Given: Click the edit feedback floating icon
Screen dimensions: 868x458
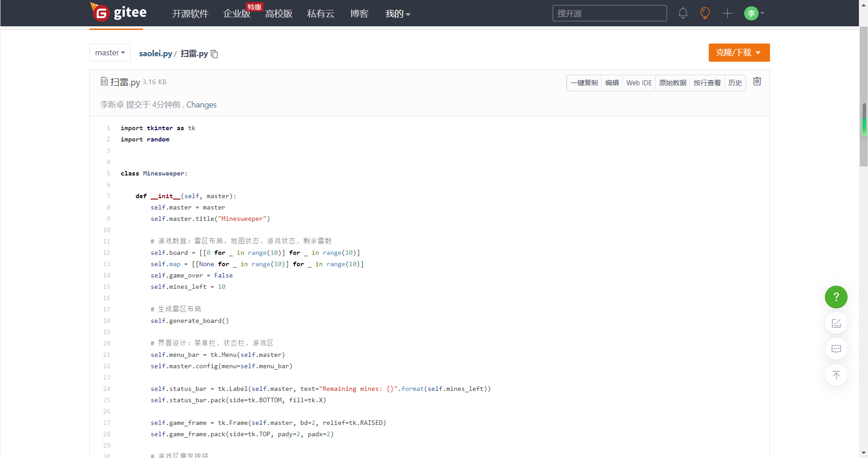Looking at the screenshot, I should click(x=836, y=323).
